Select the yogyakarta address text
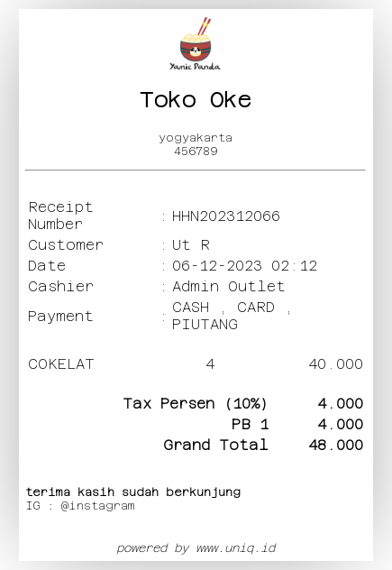This screenshot has width=392, height=570. point(196,138)
